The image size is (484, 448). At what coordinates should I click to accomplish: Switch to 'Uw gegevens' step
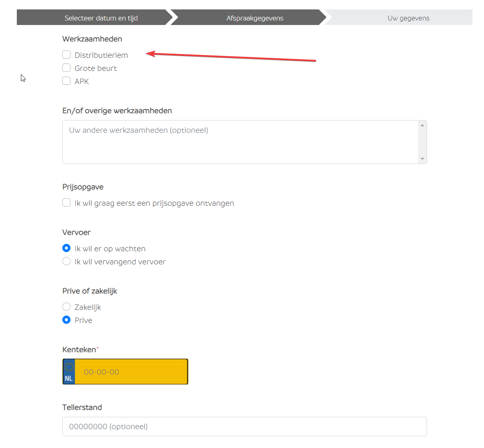pyautogui.click(x=408, y=18)
